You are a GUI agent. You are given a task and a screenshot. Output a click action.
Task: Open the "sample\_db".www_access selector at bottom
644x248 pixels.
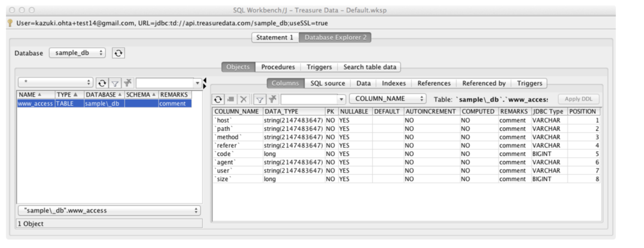(x=109, y=211)
